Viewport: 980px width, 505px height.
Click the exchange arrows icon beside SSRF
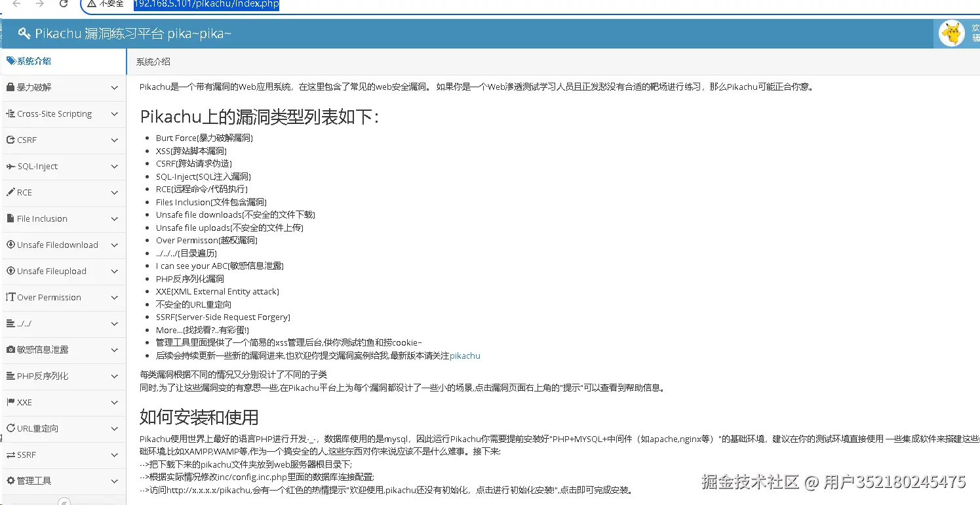tap(10, 455)
